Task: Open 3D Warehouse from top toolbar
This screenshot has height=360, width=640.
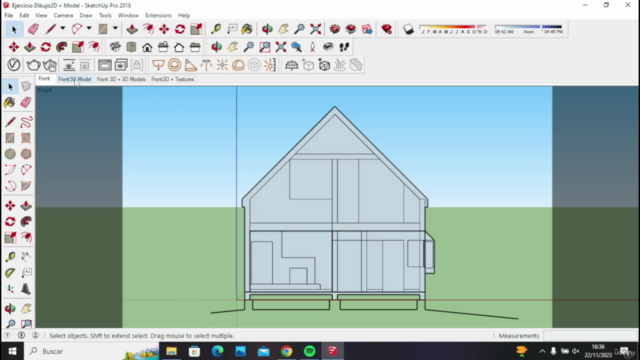Action: pos(335,29)
